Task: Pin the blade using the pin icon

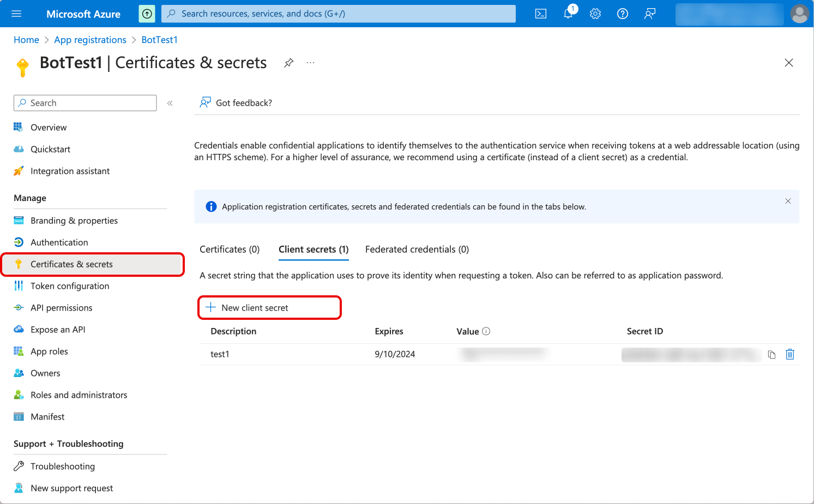Action: 289,63
